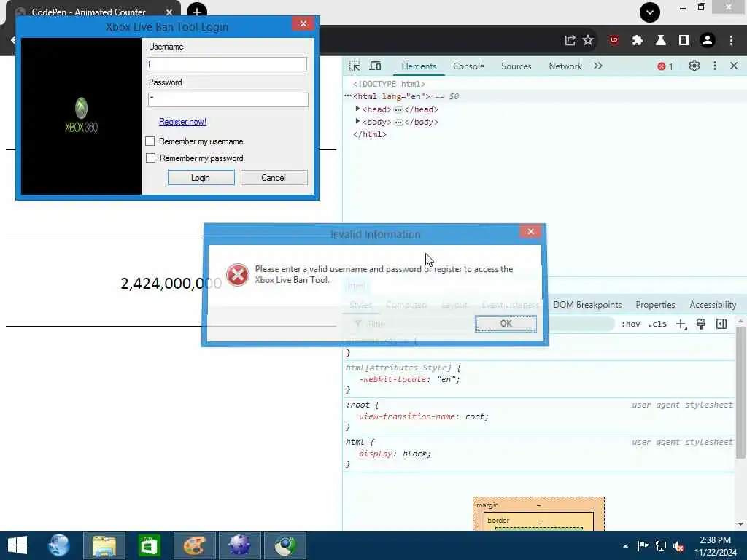
Task: Click the tab search dropdown arrow
Action: click(650, 12)
